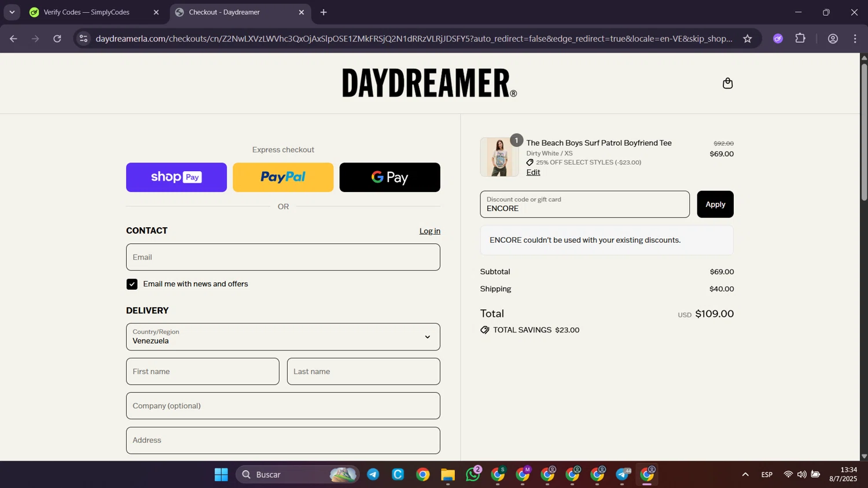This screenshot has height=488, width=868.
Task: Click the Log in link
Action: 429,231
